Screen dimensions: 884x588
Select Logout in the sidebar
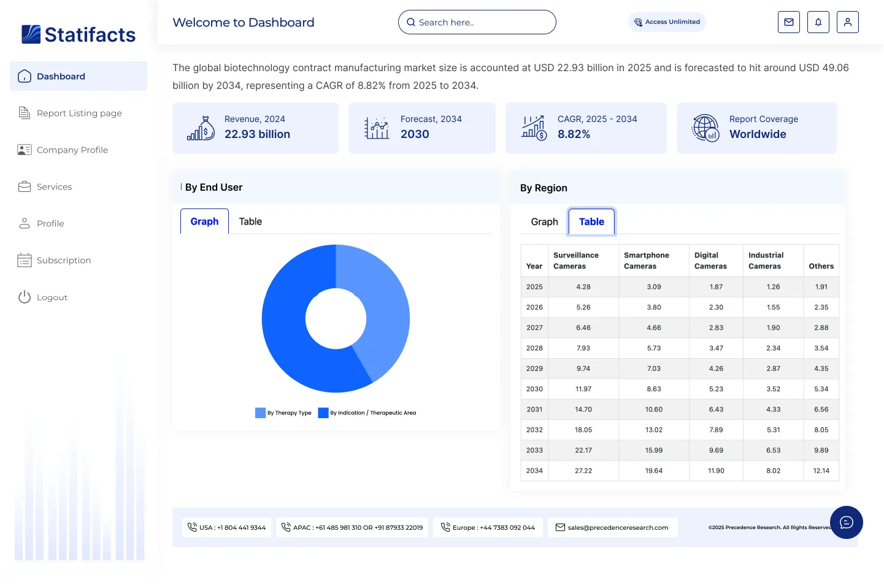pos(79,297)
